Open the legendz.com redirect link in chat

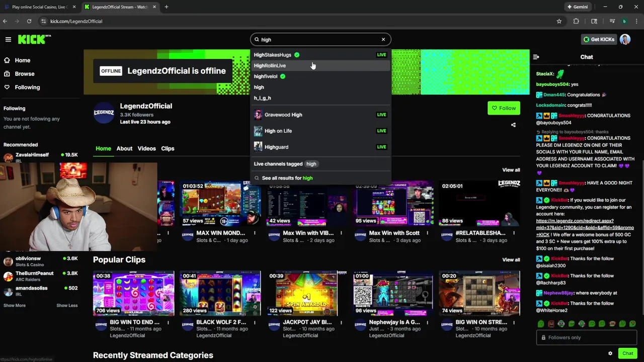(x=585, y=228)
